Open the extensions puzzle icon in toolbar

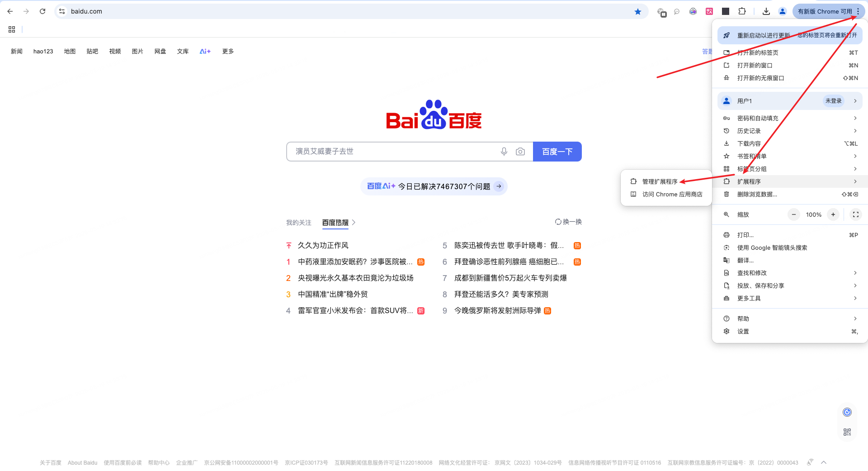(x=742, y=11)
